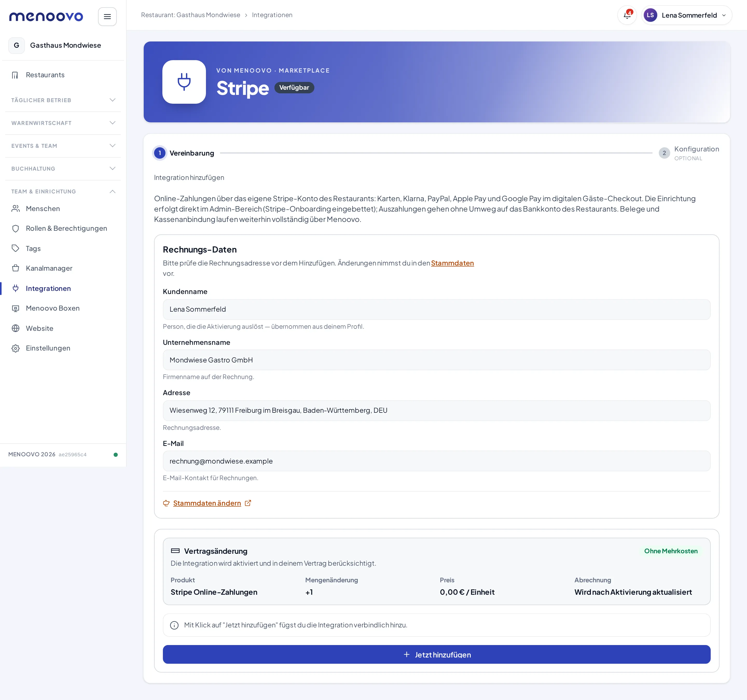
Task: Click the Jetzt hinzufügen button
Action: pyautogui.click(x=437, y=655)
